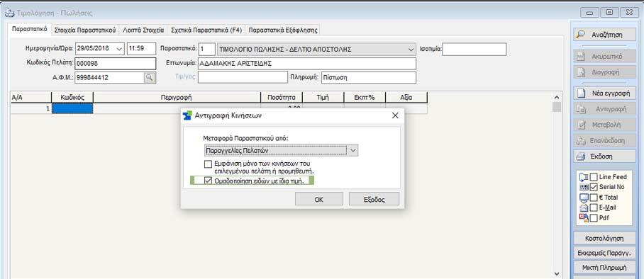Click the E-Mail envelope icon
This screenshot has height=279, width=644.
click(583, 207)
